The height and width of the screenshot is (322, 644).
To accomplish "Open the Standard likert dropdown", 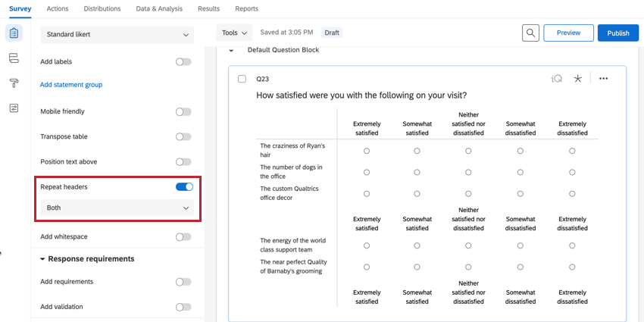I will click(117, 35).
